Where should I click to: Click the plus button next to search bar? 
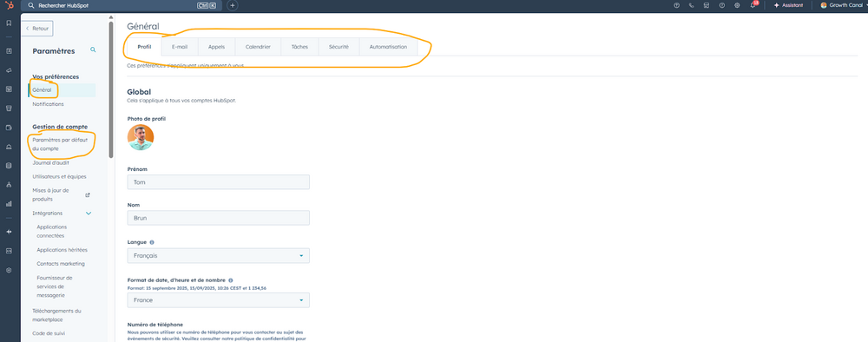pos(233,5)
